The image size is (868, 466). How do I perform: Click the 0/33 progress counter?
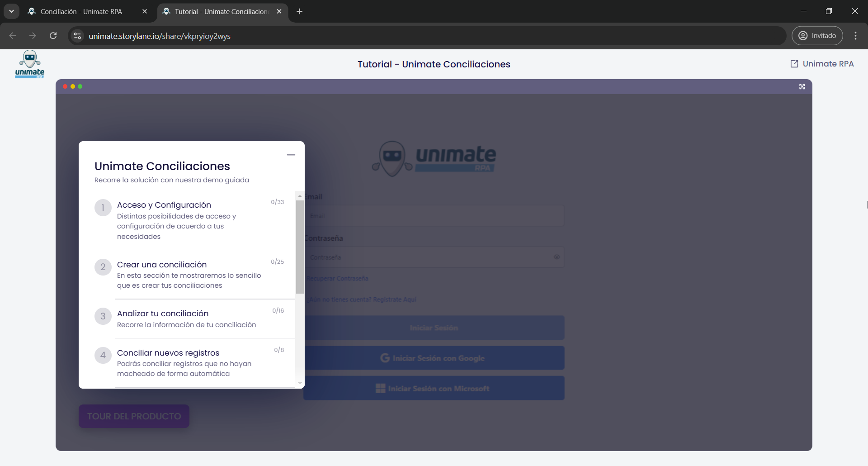point(278,202)
